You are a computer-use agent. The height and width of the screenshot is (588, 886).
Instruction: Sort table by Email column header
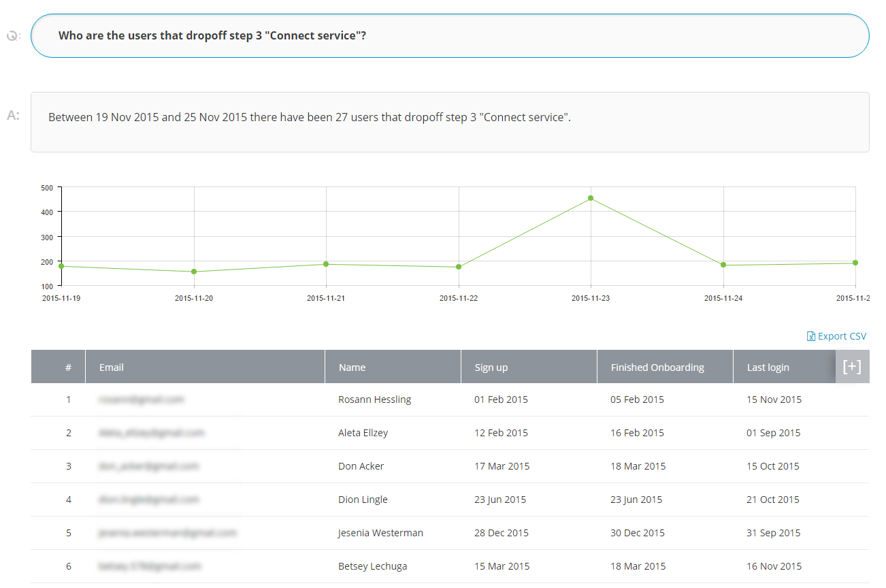pyautogui.click(x=112, y=367)
